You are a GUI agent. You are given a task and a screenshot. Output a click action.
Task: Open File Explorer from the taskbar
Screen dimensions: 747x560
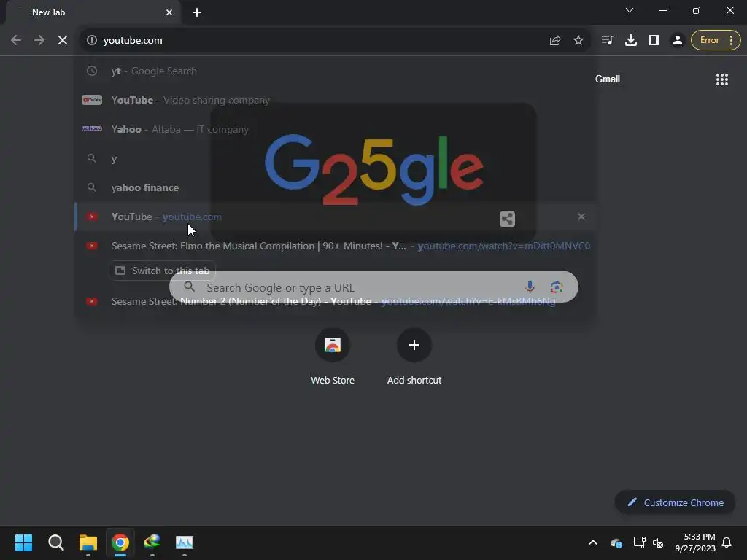(x=88, y=542)
